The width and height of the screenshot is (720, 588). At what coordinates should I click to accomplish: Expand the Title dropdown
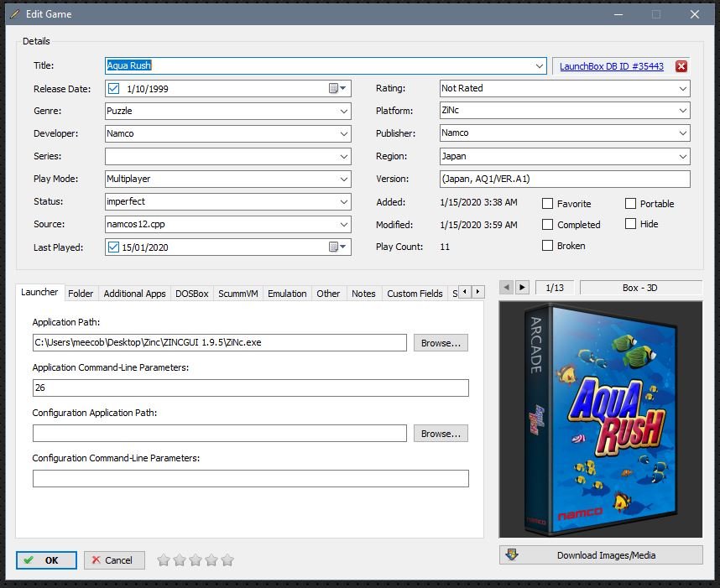click(x=540, y=65)
